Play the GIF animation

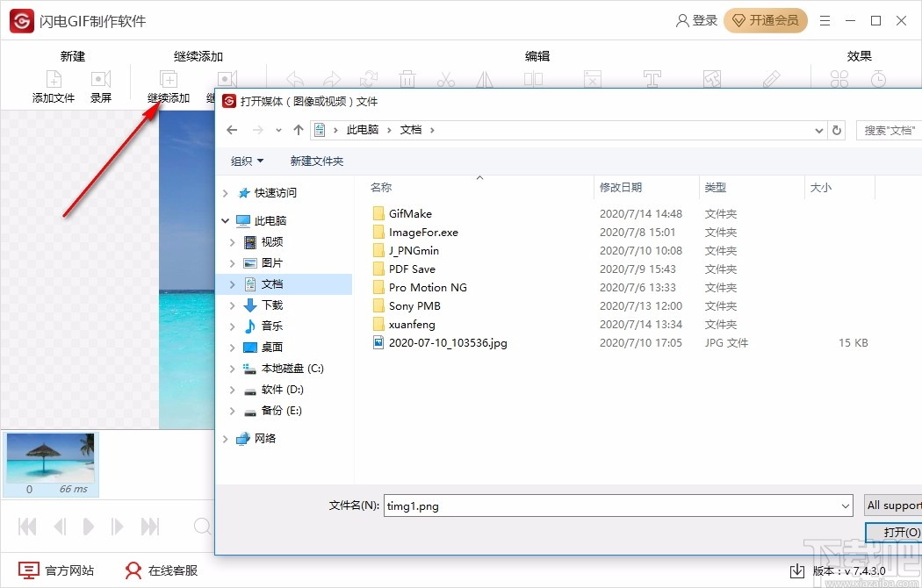coord(88,527)
